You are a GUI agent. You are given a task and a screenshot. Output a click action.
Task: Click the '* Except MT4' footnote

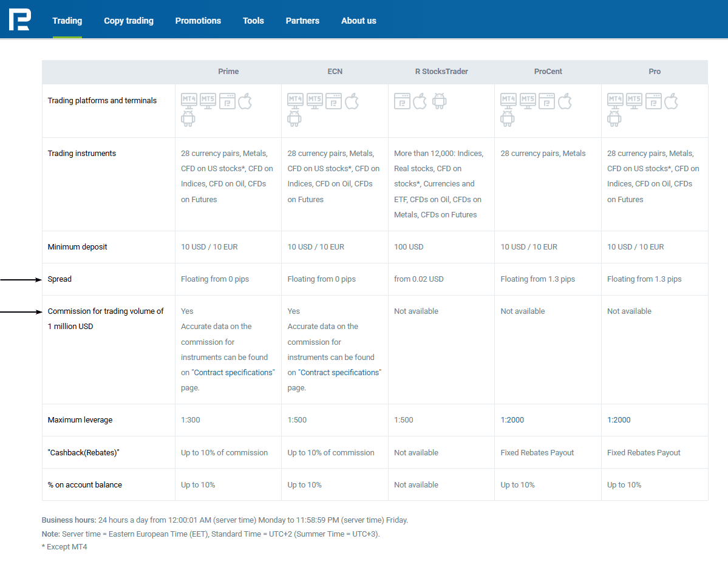[64, 546]
